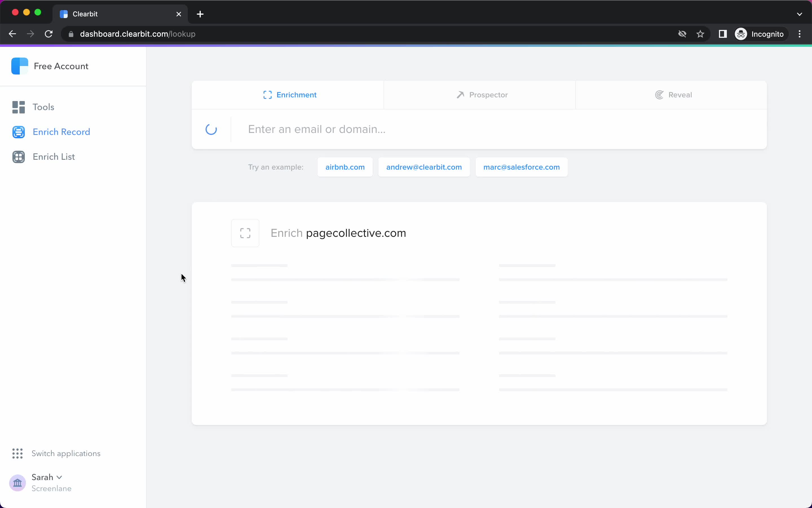812x508 pixels.
Task: Click the Free Account label
Action: (61, 66)
